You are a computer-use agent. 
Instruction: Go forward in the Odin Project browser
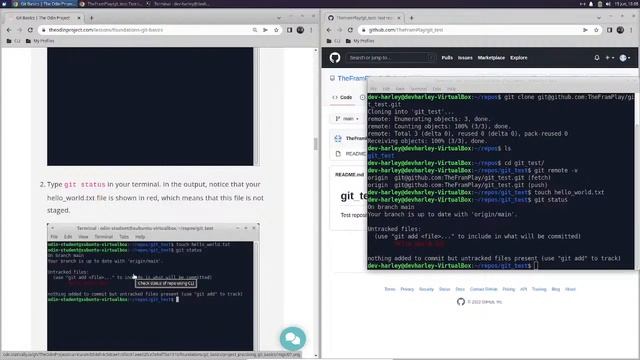20,30
